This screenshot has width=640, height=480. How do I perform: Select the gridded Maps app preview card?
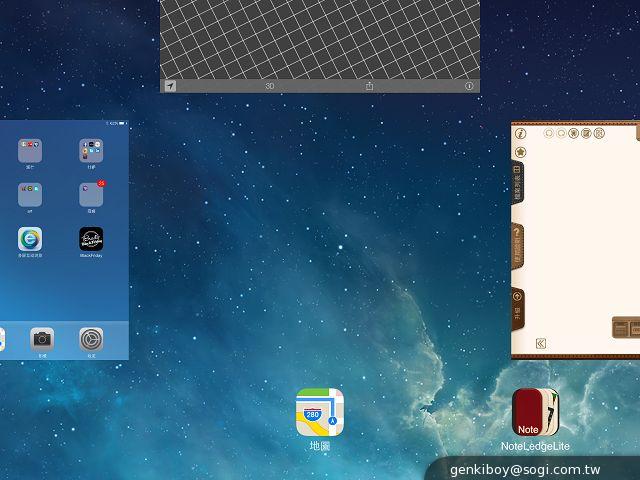pyautogui.click(x=320, y=40)
